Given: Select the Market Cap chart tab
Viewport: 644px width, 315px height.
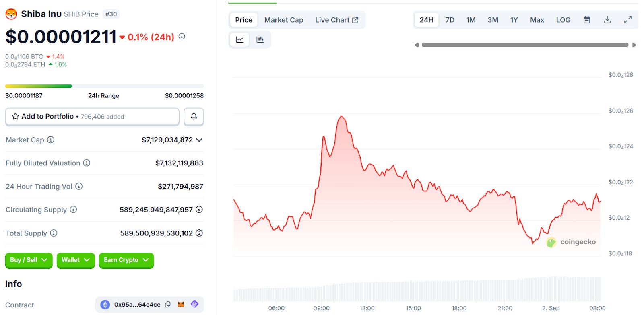Looking at the screenshot, I should [284, 20].
